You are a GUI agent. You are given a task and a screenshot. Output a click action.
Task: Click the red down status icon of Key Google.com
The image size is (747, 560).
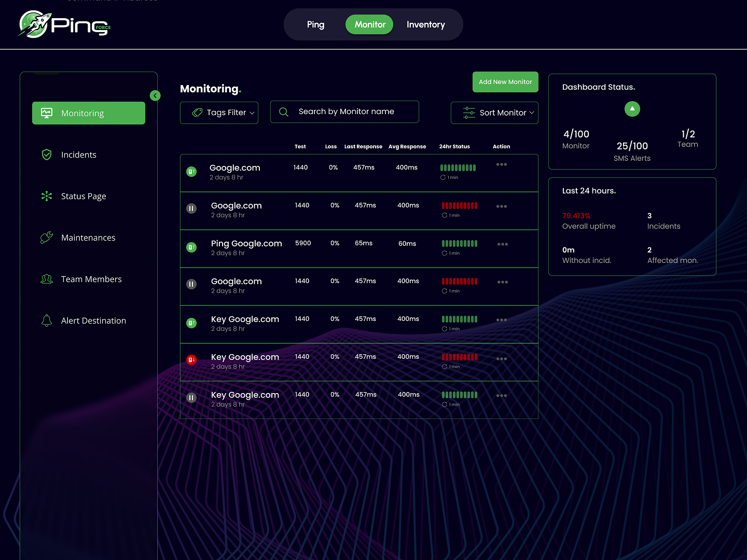pyautogui.click(x=191, y=359)
